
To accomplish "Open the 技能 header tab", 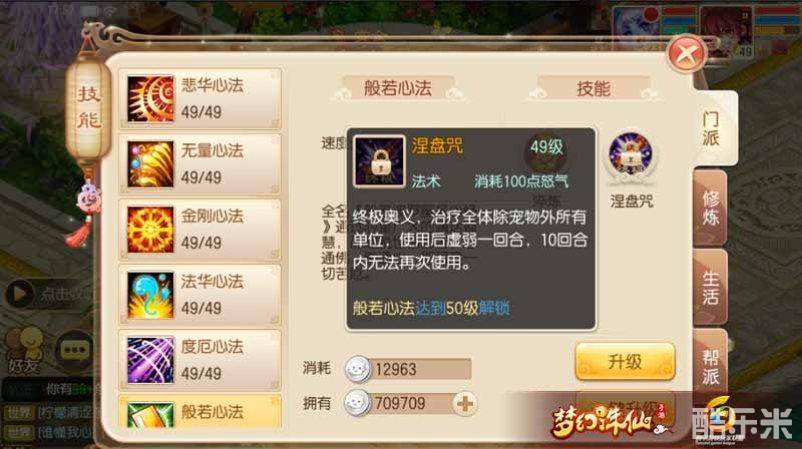I will [593, 88].
